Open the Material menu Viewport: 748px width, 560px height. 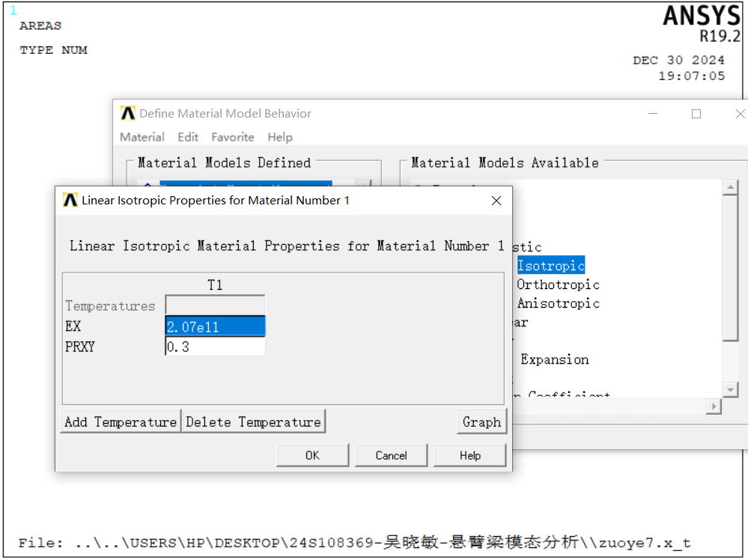pyautogui.click(x=142, y=137)
